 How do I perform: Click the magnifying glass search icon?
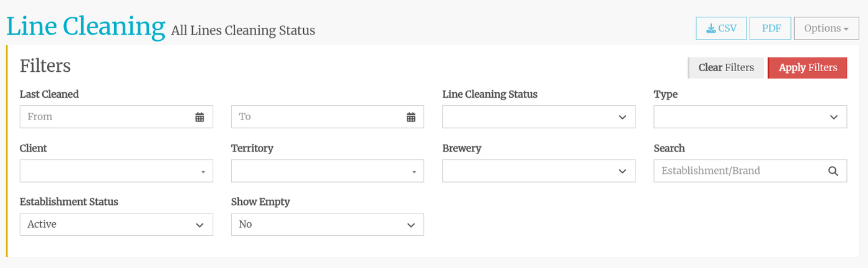pyautogui.click(x=833, y=171)
